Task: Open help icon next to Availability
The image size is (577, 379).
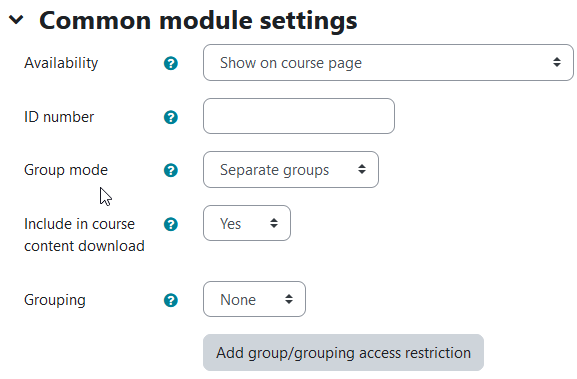Action: (x=171, y=63)
